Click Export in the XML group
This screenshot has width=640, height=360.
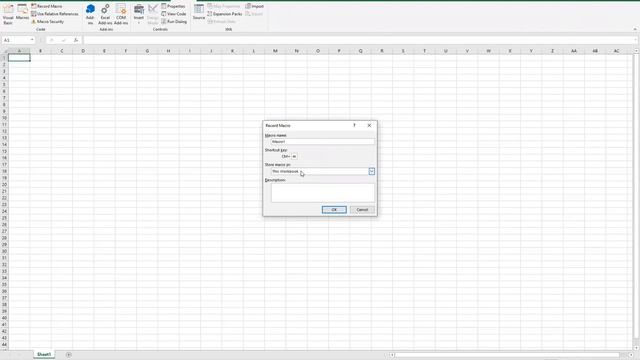(254, 14)
